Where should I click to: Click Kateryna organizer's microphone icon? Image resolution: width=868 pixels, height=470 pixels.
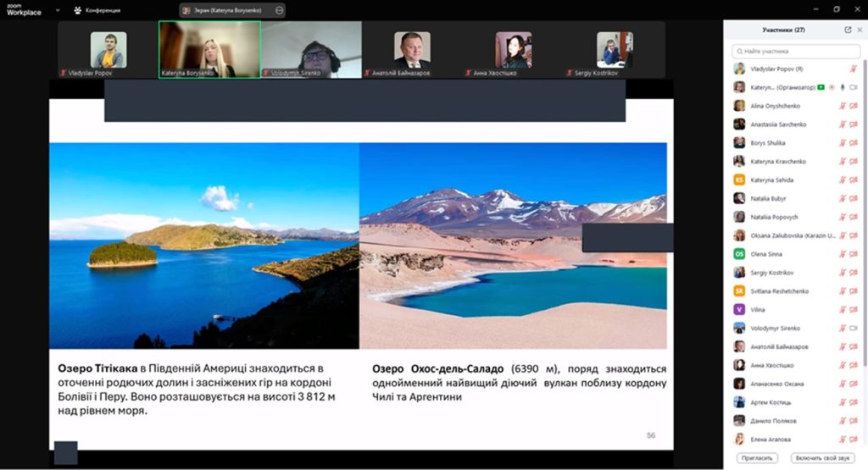843,87
